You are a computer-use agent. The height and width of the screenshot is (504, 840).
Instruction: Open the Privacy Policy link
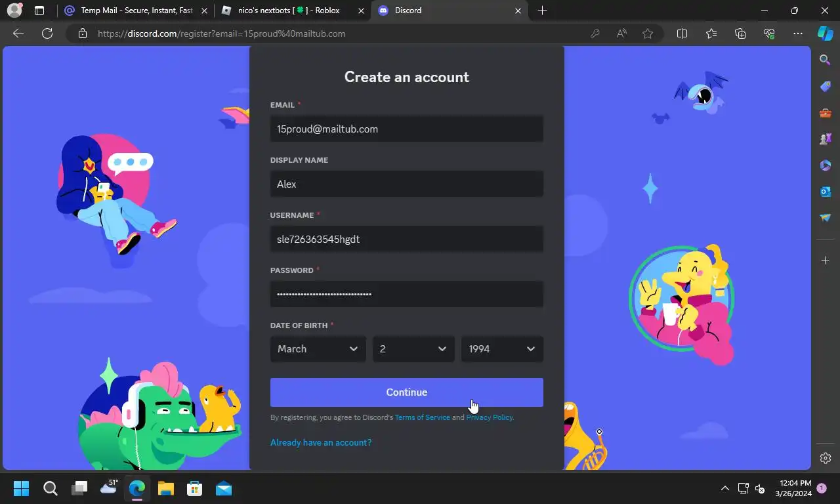pos(489,417)
